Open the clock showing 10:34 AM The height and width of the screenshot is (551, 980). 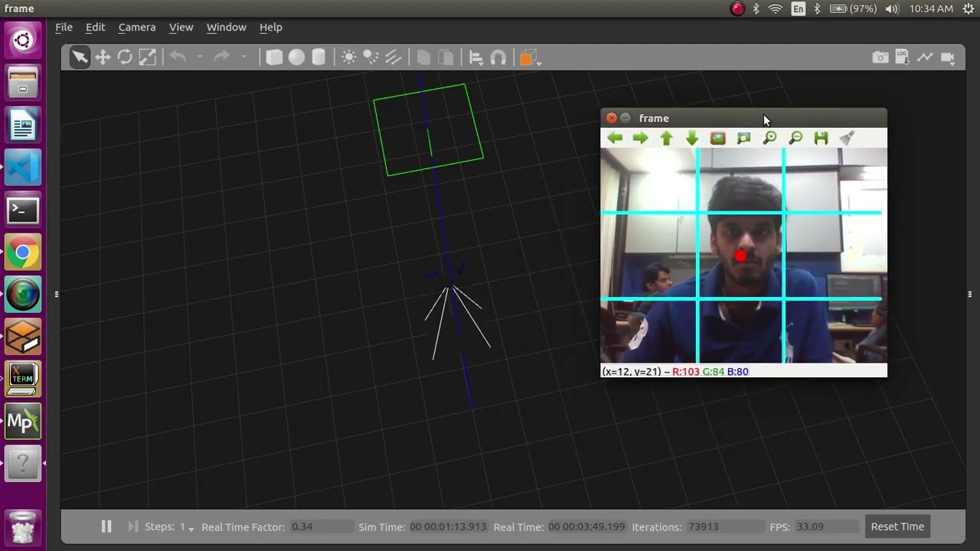pyautogui.click(x=931, y=8)
